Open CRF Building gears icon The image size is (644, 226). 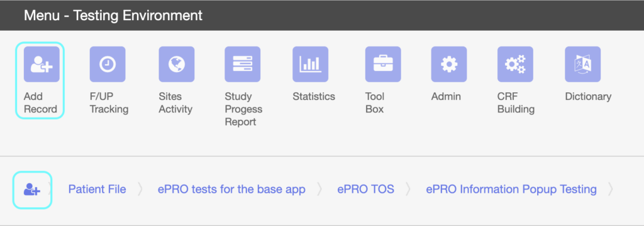click(516, 64)
